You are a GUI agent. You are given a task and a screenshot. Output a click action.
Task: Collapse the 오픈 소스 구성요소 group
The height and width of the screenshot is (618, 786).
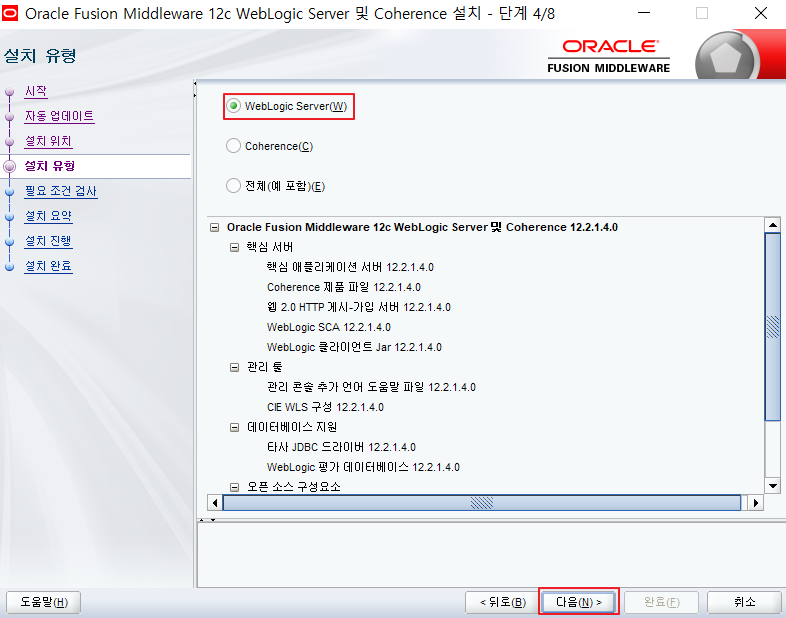(234, 487)
